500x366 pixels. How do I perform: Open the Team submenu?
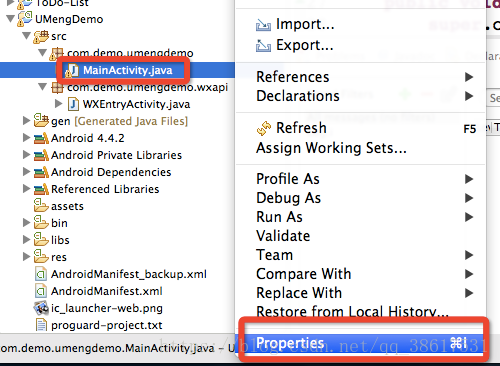tap(360, 255)
